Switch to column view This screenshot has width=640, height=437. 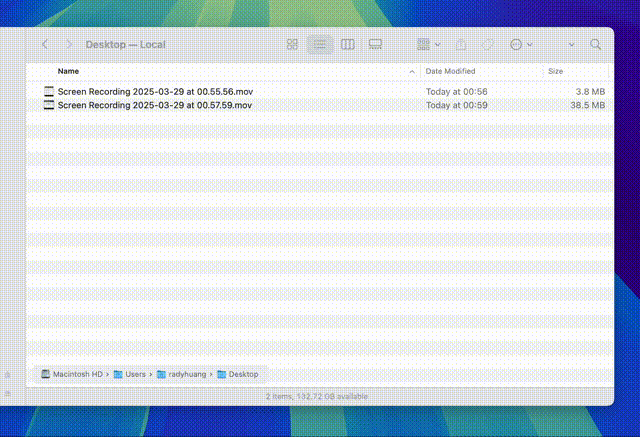pyautogui.click(x=347, y=44)
